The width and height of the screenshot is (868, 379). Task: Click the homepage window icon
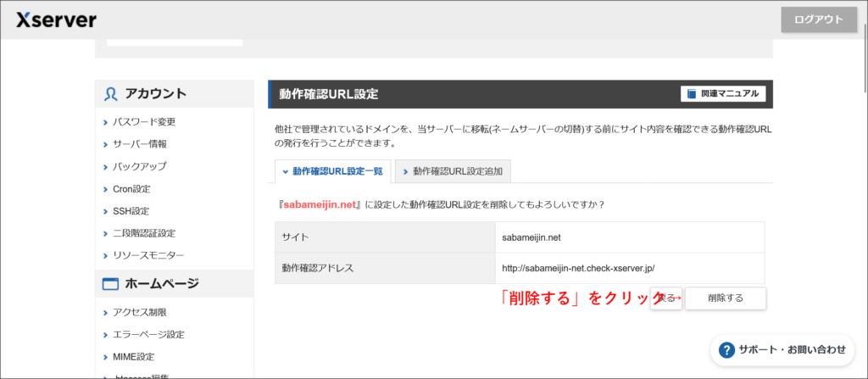pos(110,283)
